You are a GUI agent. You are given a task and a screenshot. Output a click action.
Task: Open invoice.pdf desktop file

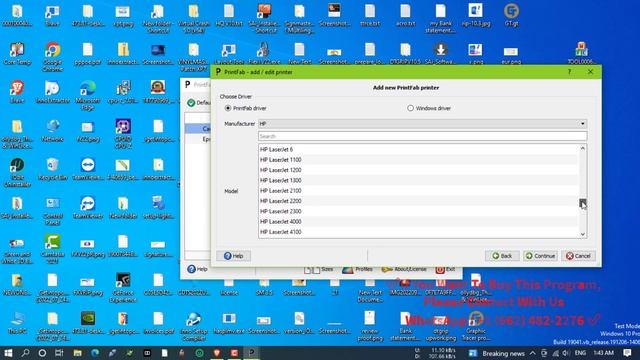(x=158, y=322)
